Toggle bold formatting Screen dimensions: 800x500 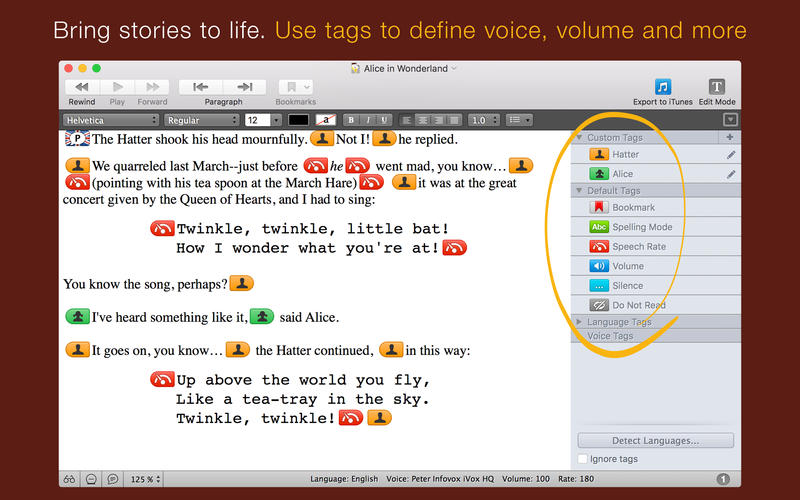point(351,120)
